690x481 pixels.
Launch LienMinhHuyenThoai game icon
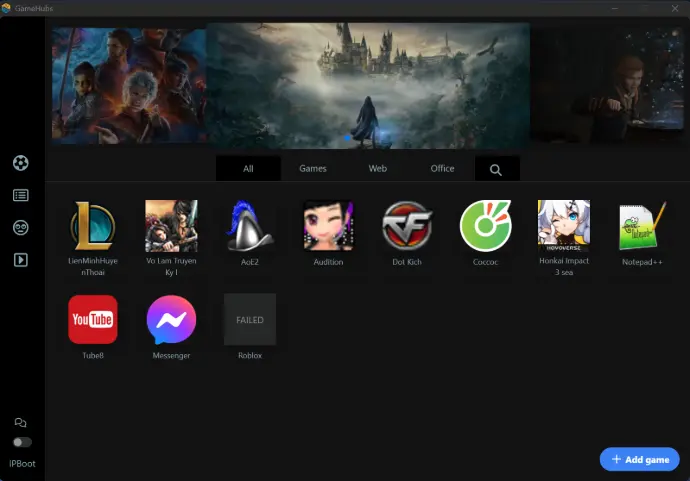93,226
